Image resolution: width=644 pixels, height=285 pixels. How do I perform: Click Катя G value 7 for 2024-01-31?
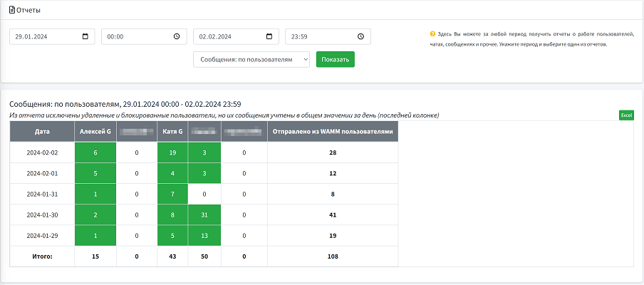pos(172,195)
